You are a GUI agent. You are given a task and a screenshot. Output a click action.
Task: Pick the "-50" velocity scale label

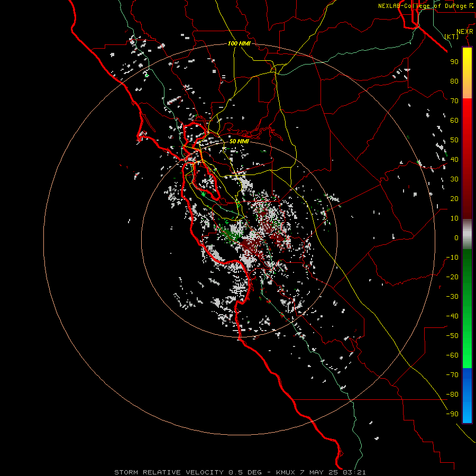tap(452, 336)
